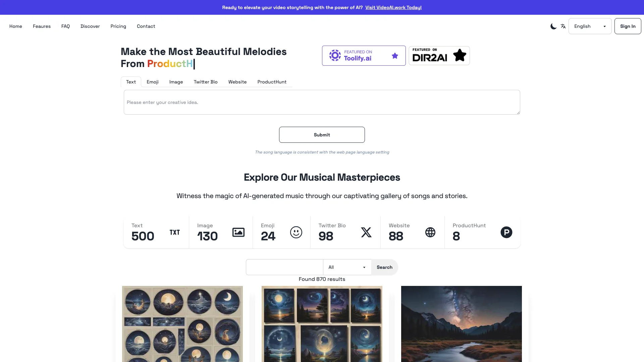The width and height of the screenshot is (644, 362).
Task: Click the Image input type icon
Action: tap(238, 232)
